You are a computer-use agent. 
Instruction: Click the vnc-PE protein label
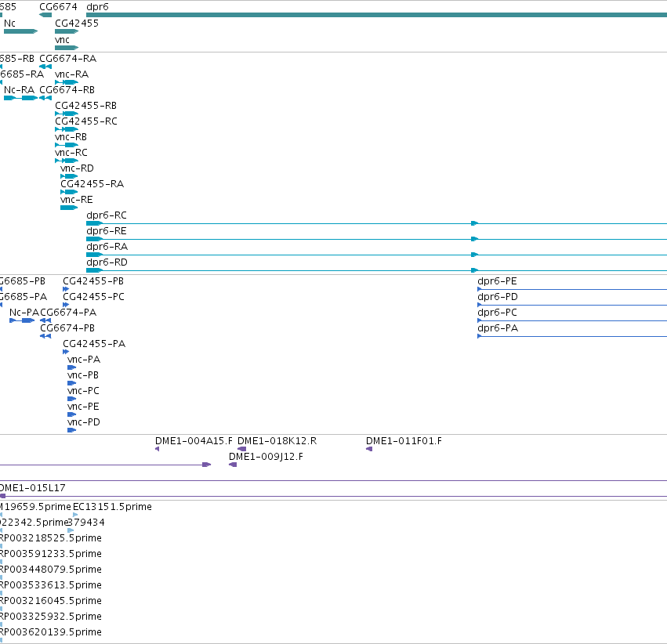coord(83,407)
